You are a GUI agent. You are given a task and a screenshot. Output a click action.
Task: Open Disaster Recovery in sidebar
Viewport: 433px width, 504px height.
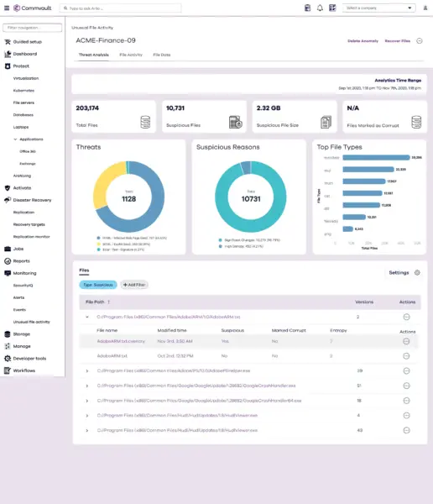pyautogui.click(x=32, y=200)
